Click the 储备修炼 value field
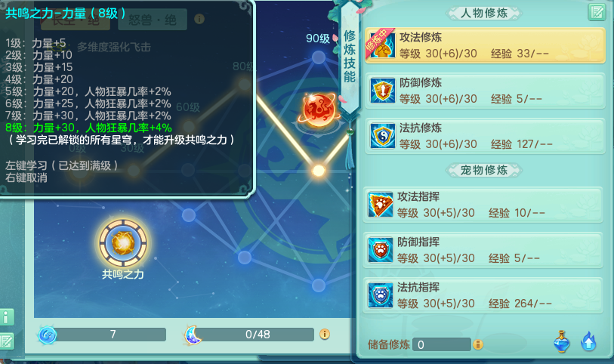The height and width of the screenshot is (364, 614). coord(442,344)
